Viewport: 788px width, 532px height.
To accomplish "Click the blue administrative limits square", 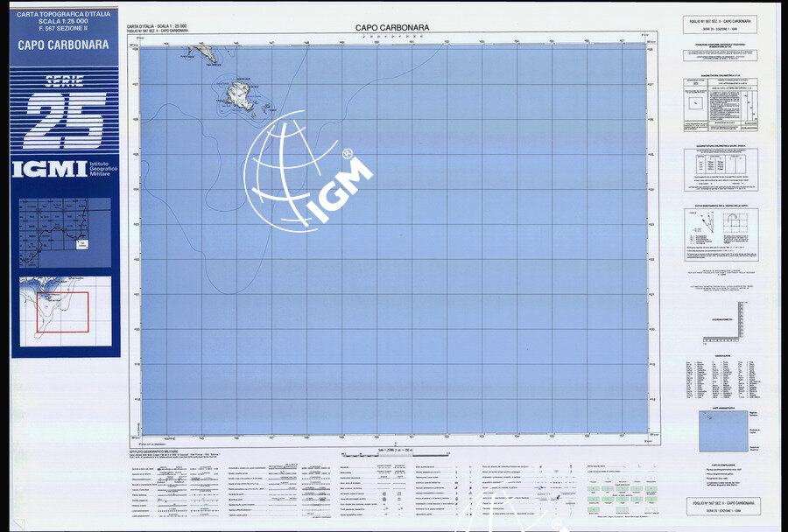I will pyautogui.click(x=722, y=431).
